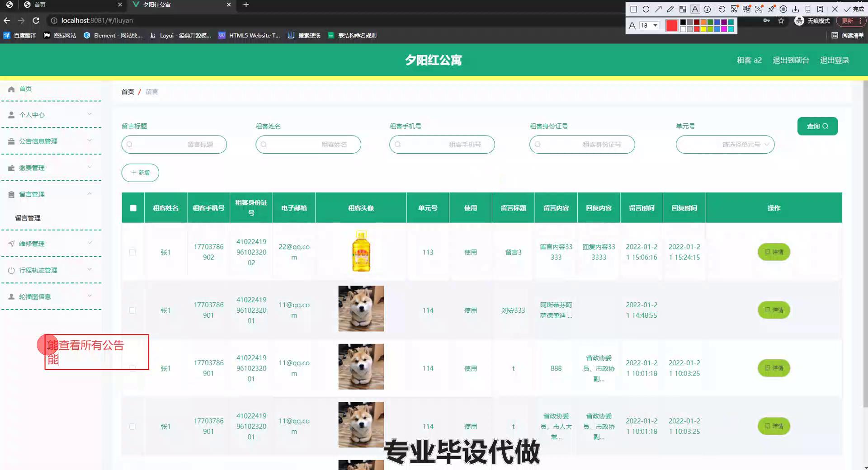Choose the pencil drawing tool
This screenshot has width=868, height=470.
[670, 9]
